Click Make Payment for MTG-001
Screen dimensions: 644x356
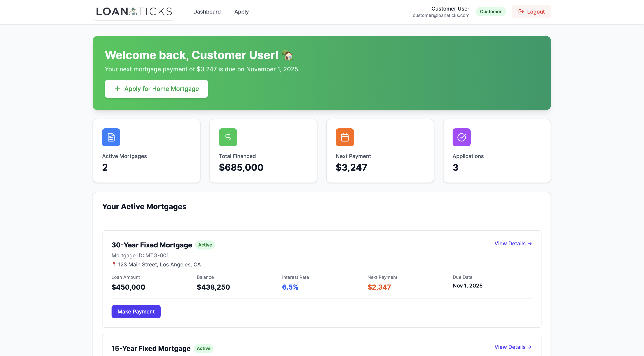point(136,312)
